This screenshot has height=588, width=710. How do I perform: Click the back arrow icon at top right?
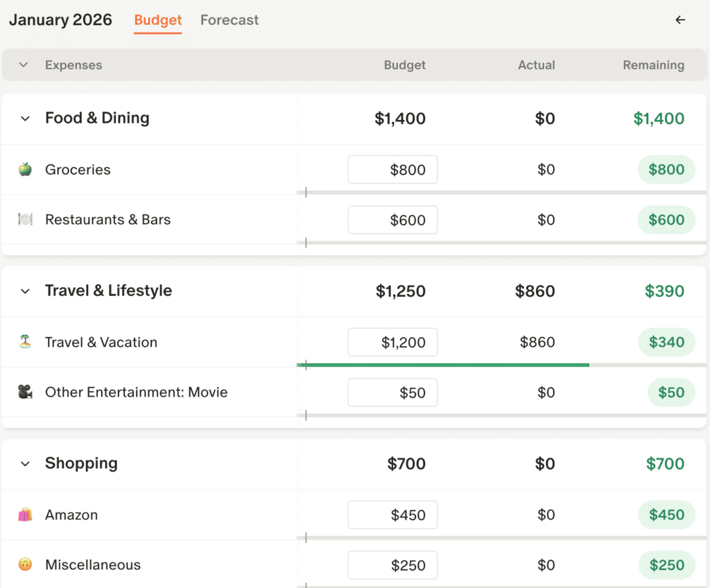click(680, 20)
